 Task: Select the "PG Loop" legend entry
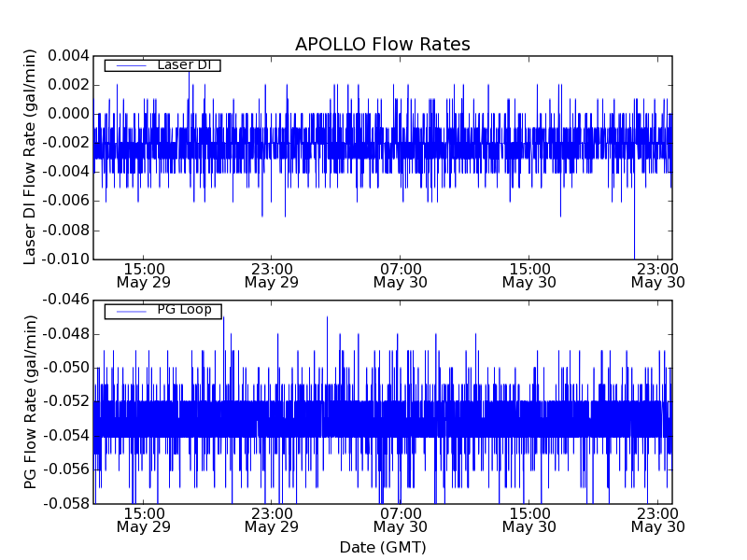[184, 310]
